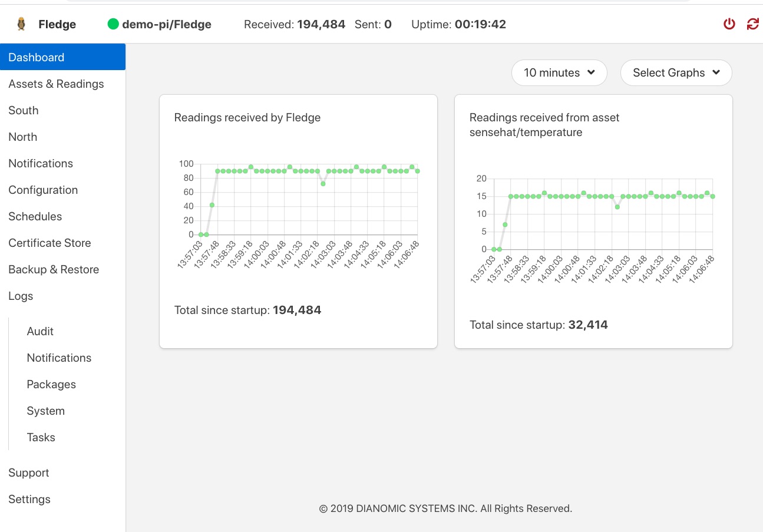Open Assets & Readings page
Screen dimensions: 763x532
coord(56,84)
